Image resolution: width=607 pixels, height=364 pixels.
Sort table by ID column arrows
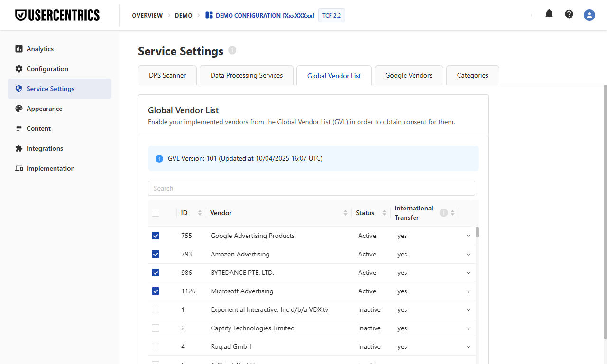[200, 213]
